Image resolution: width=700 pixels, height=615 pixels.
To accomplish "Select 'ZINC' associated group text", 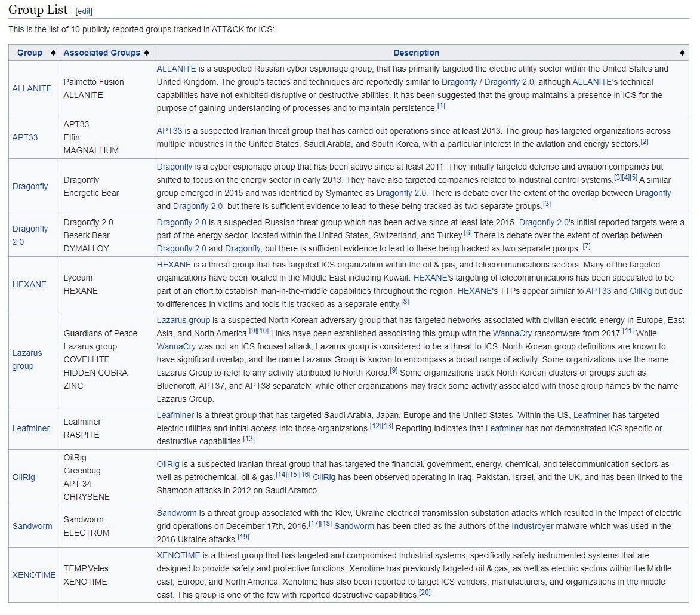I will 73,386.
